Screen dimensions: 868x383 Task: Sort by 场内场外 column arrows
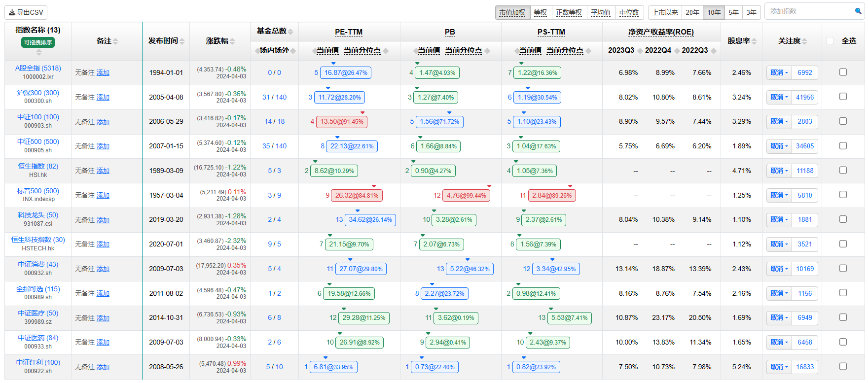(x=293, y=51)
